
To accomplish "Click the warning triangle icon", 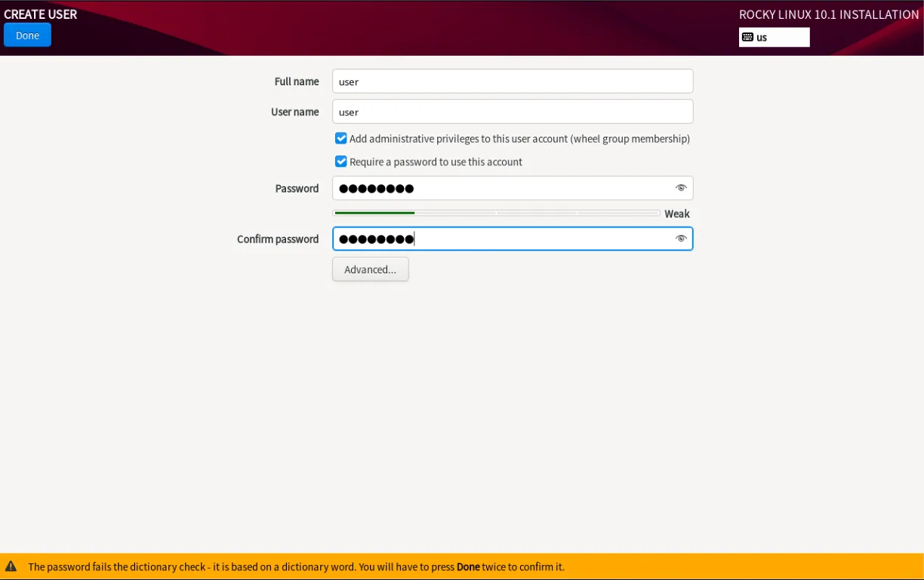I will (x=11, y=566).
